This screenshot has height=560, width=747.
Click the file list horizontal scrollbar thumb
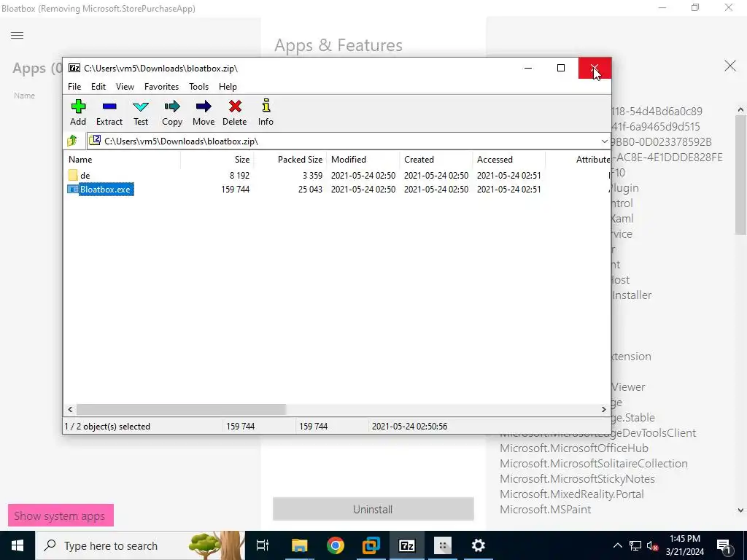click(x=181, y=409)
